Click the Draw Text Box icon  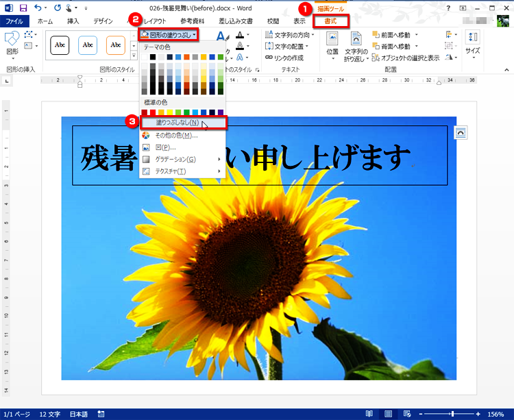[29, 45]
